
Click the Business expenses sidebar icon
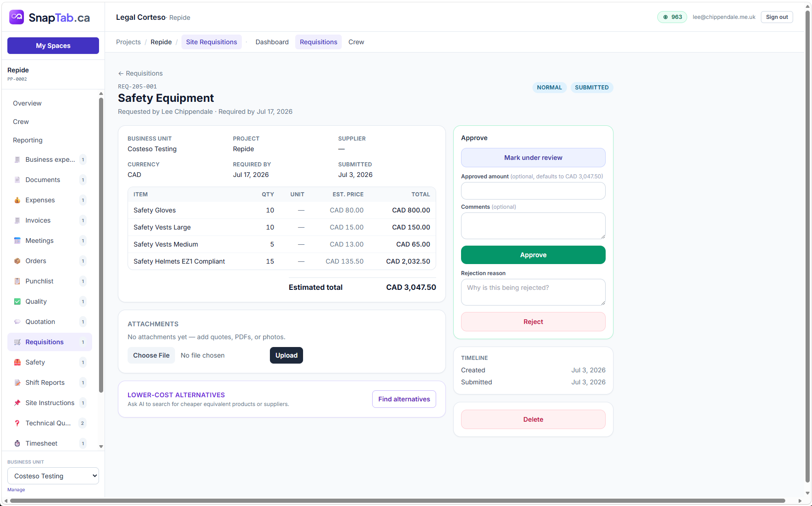point(17,160)
